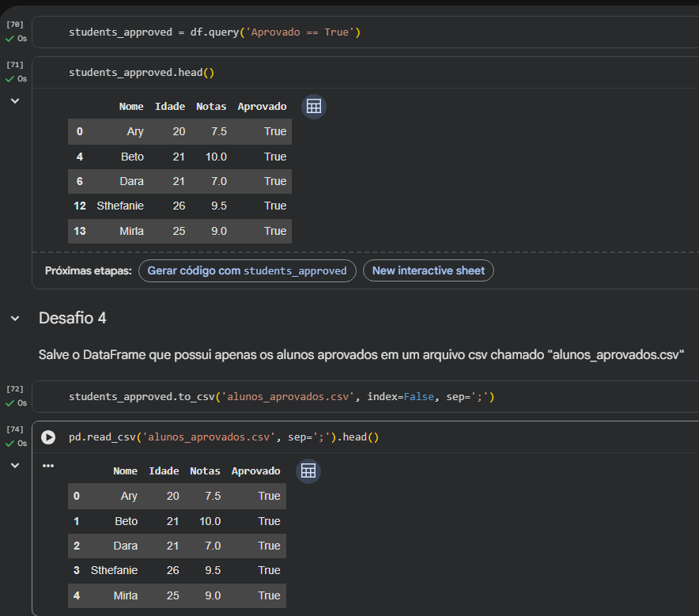Click Gerar código com students_approved button
Image resolution: width=699 pixels, height=616 pixels.
click(247, 270)
